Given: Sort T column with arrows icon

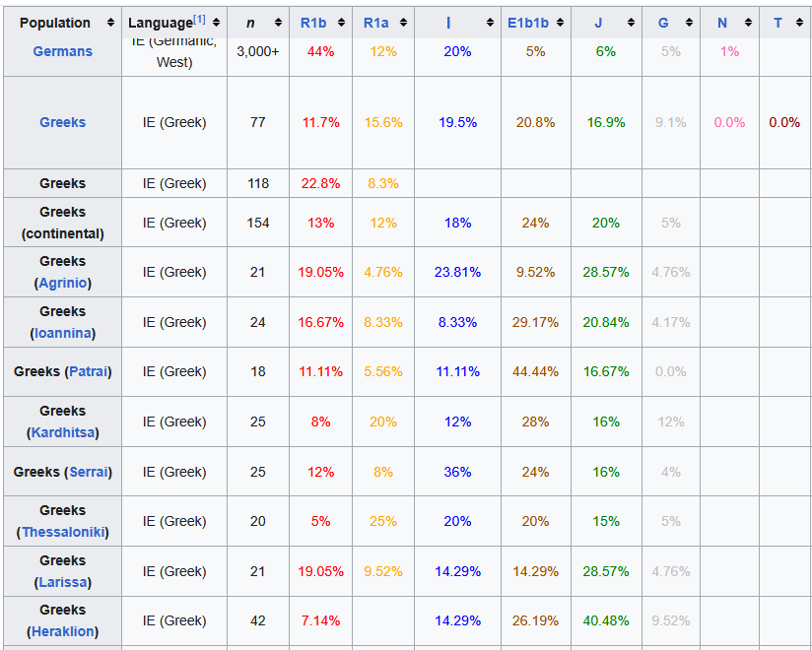Looking at the screenshot, I should [x=799, y=23].
